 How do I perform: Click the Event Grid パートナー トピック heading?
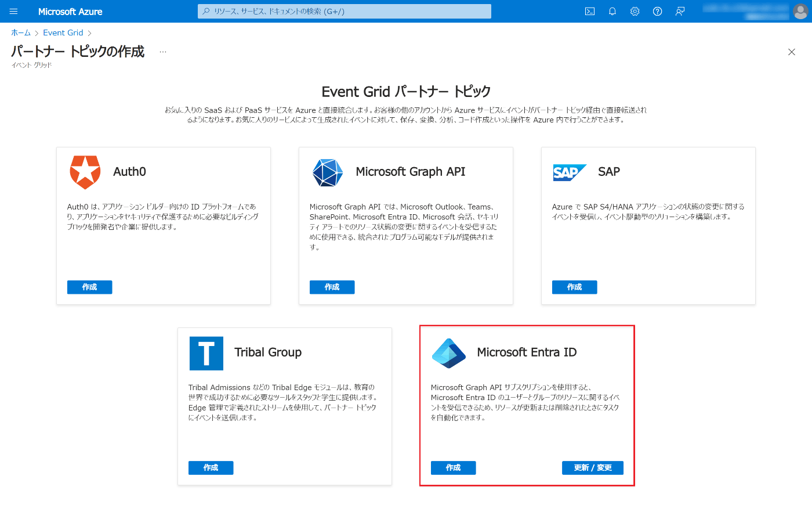[x=406, y=92]
